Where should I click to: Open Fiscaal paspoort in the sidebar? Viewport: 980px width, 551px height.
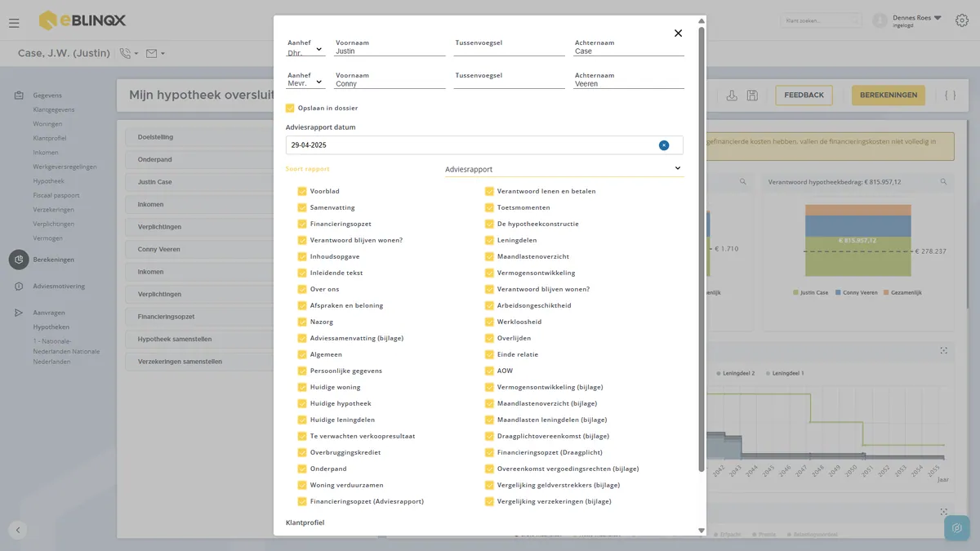point(56,195)
